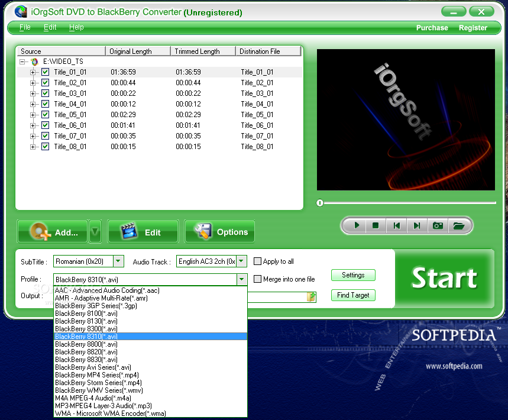Screen dimensions: 508x420
Task: Click the Source column header
Action: (60, 51)
